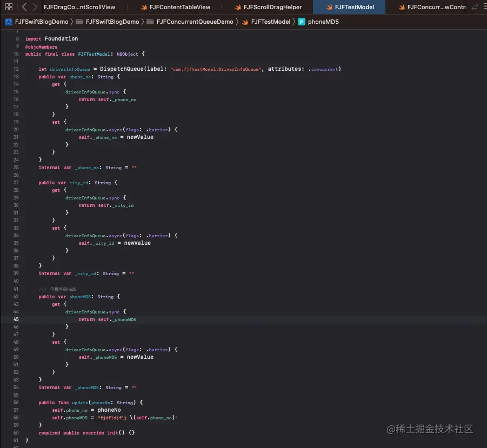This screenshot has height=448, width=487.
Task: Go back with the left chevron
Action: pyautogui.click(x=24, y=7)
